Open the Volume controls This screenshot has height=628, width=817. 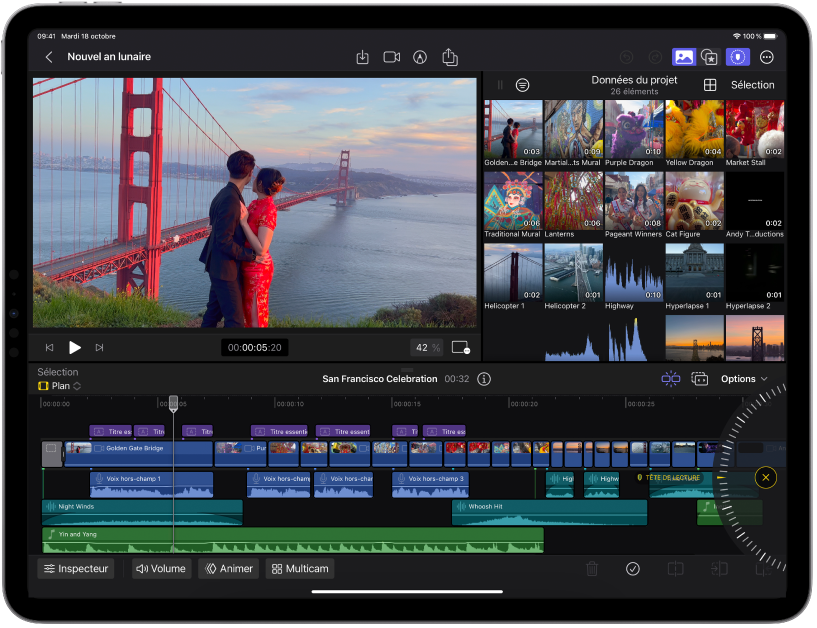click(x=160, y=568)
